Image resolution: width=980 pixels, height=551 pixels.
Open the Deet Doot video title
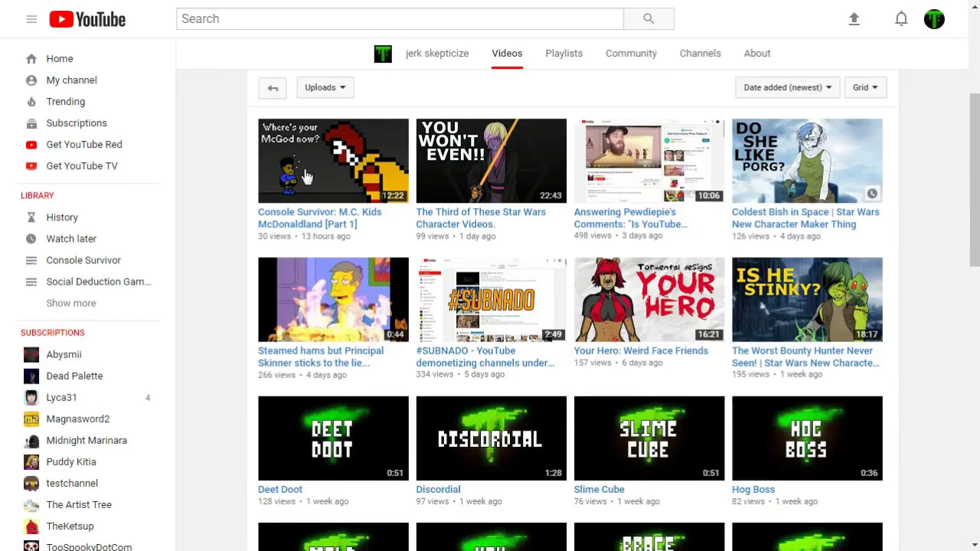click(x=280, y=489)
